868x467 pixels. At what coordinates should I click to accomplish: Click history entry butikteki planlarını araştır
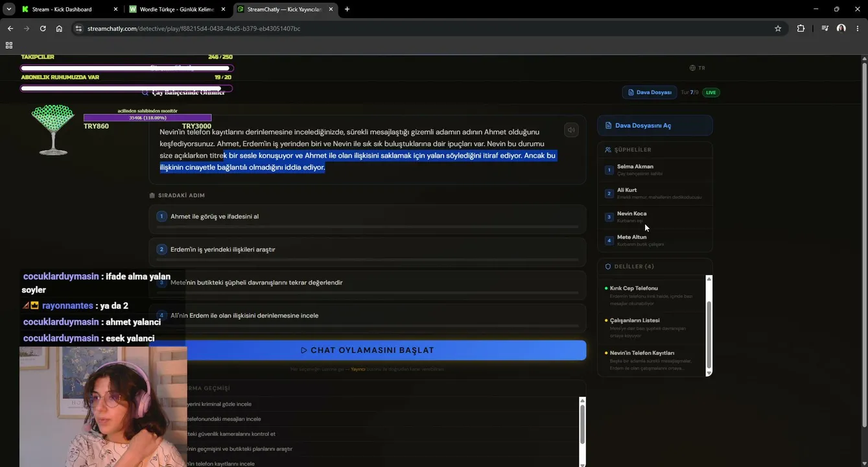pos(239,449)
